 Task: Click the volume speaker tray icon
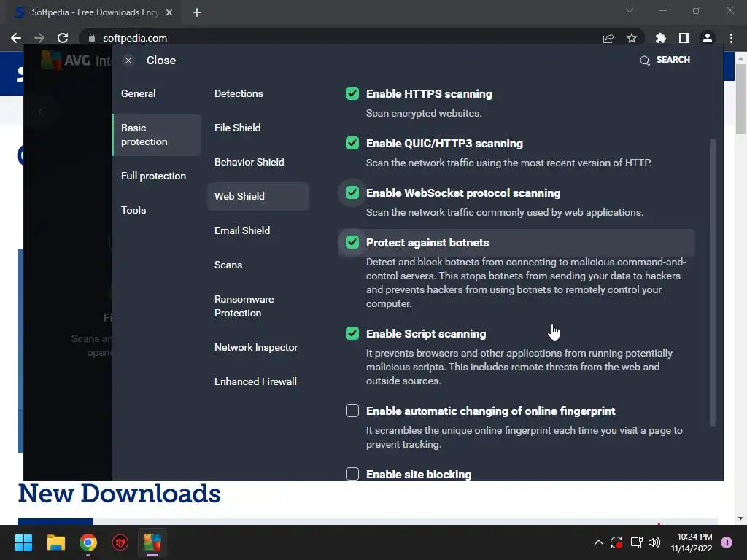(x=654, y=542)
